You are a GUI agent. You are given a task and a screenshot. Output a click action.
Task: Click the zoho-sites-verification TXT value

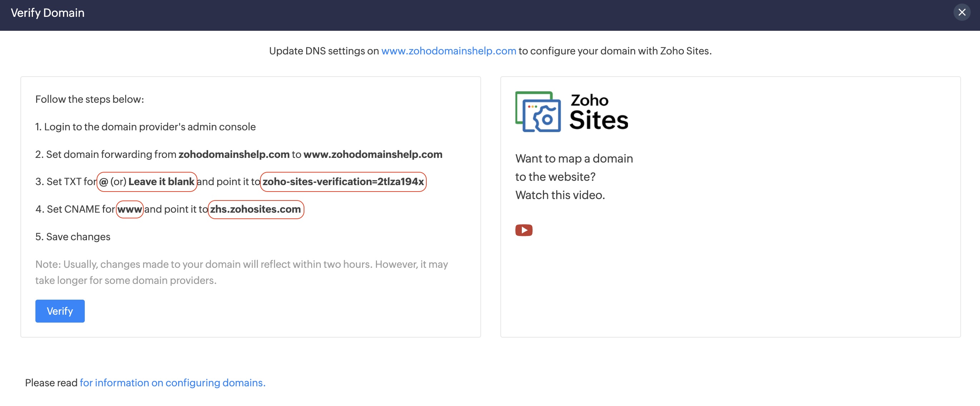(x=343, y=182)
